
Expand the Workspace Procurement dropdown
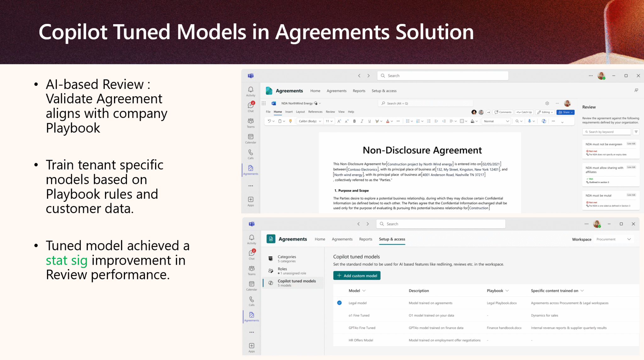[613, 239]
